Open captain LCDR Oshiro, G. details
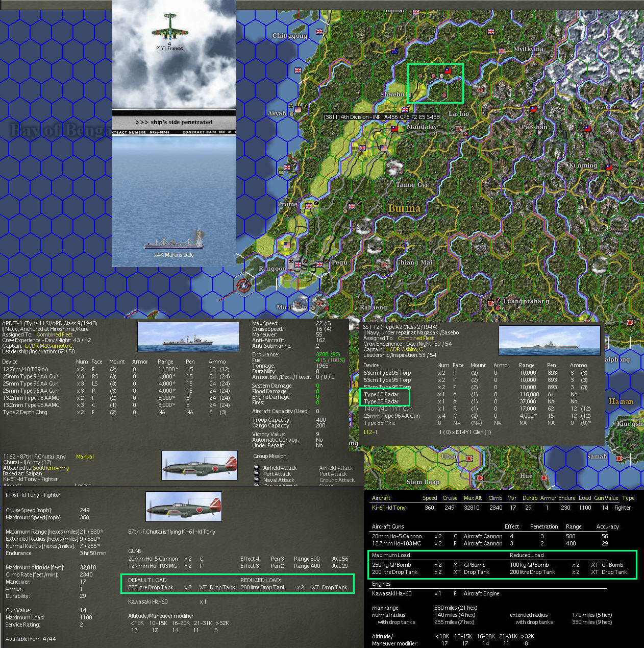644x648 pixels. pos(405,349)
